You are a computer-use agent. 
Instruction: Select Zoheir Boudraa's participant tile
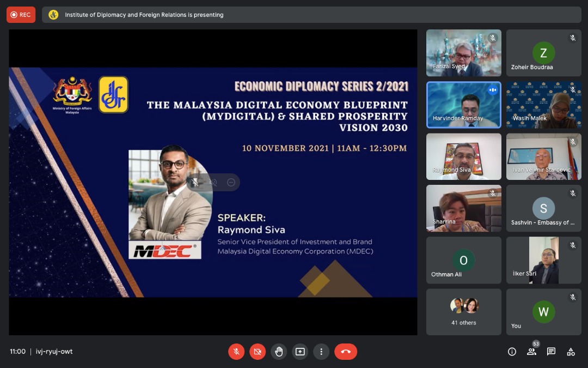(x=543, y=53)
